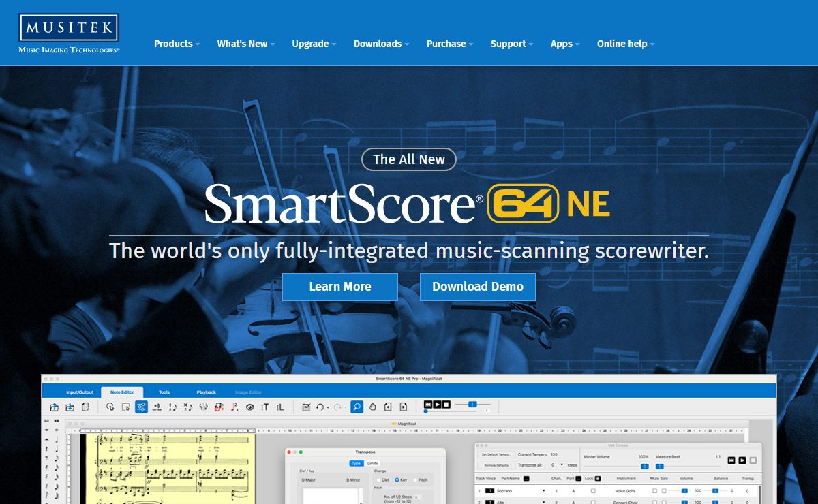Open the Transpose all steps dropdown
Screen dimensions: 818x504
point(562,465)
